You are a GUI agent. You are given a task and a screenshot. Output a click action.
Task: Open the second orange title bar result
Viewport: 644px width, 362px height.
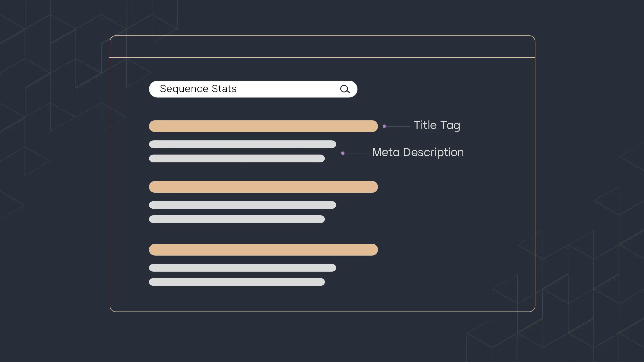click(x=263, y=187)
